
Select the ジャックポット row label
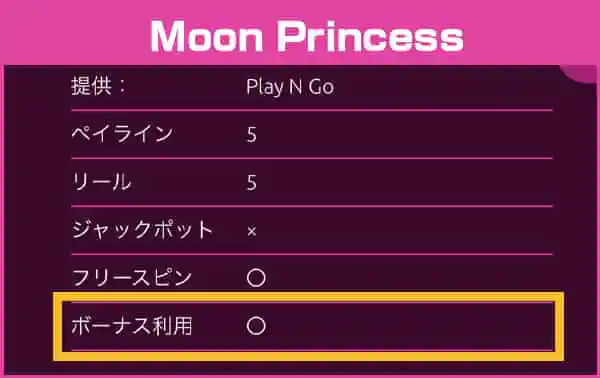point(142,230)
